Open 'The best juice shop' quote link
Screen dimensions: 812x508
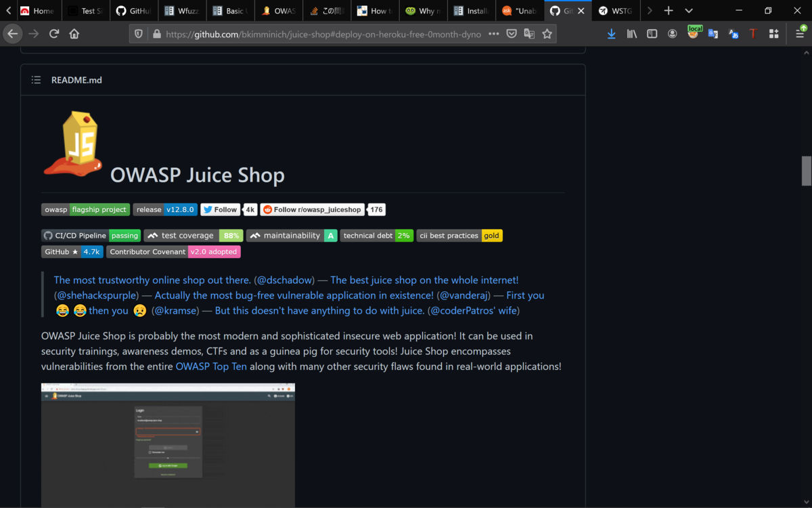(x=424, y=280)
